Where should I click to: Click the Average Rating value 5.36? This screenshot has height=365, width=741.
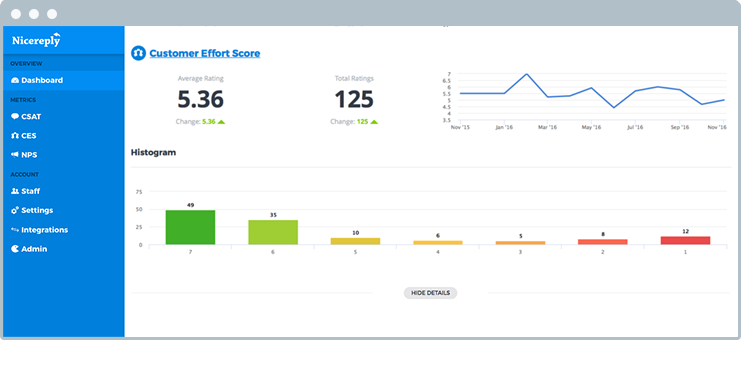pos(200,100)
